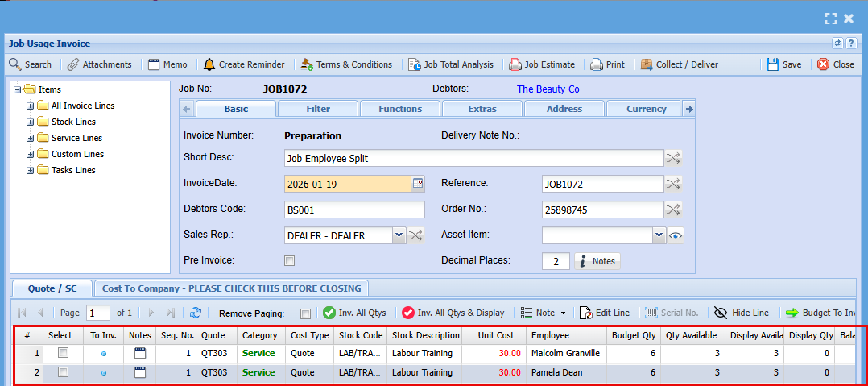Open the Sales Rep. dropdown
Viewport: 868px width, 386px height.
coord(399,235)
